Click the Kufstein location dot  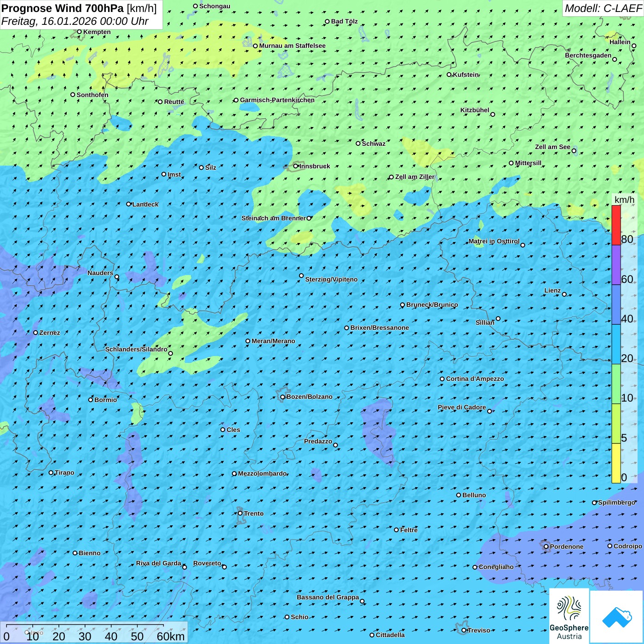pyautogui.click(x=449, y=75)
